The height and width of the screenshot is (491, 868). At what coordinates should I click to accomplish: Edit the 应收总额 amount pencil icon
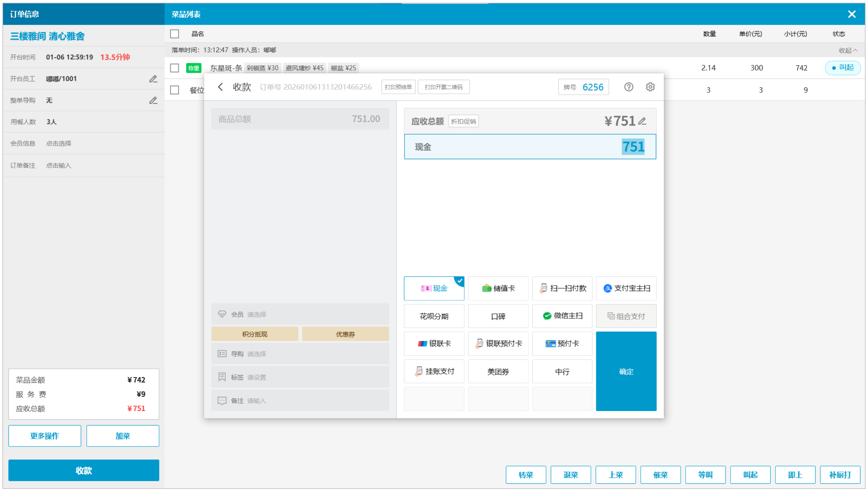tap(642, 121)
